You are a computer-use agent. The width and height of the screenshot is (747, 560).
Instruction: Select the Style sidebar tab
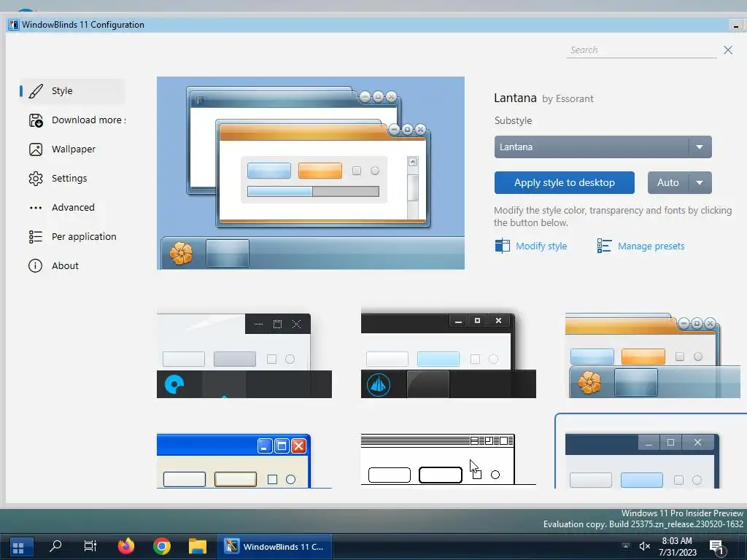pos(73,91)
